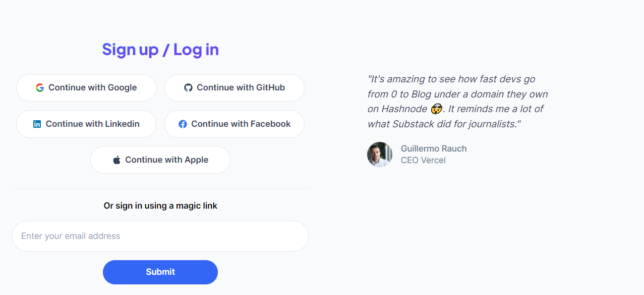Click the Guillermo Rauch name text
644x295 pixels.
tap(434, 149)
